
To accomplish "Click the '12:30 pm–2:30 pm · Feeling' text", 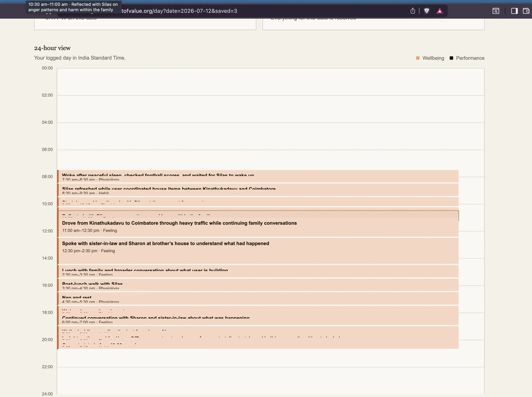I will (x=89, y=251).
